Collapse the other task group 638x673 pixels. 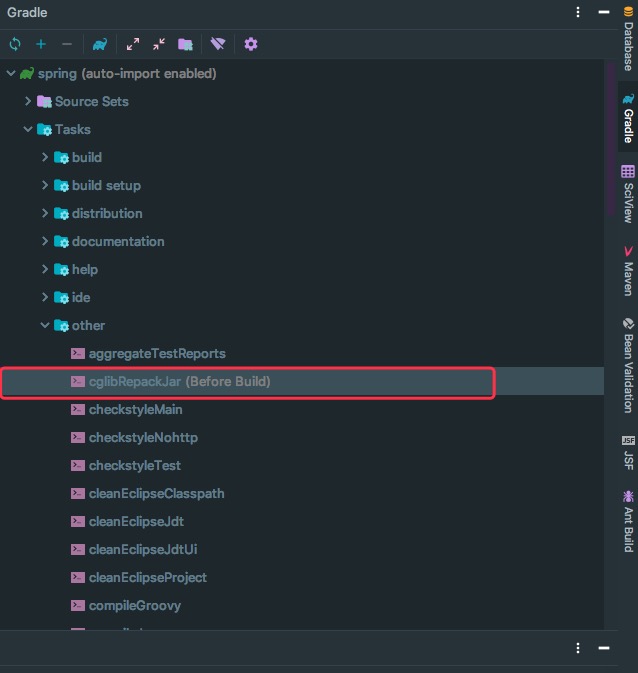click(45, 325)
